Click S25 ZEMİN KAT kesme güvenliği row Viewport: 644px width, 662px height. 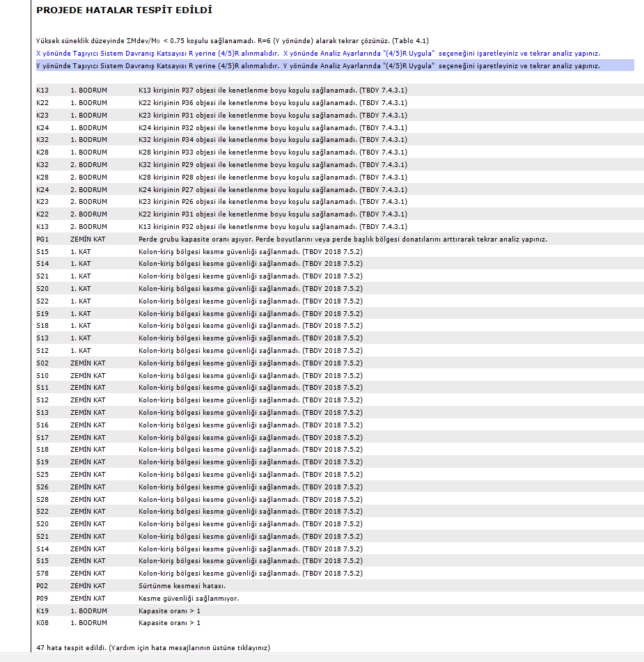click(250, 474)
